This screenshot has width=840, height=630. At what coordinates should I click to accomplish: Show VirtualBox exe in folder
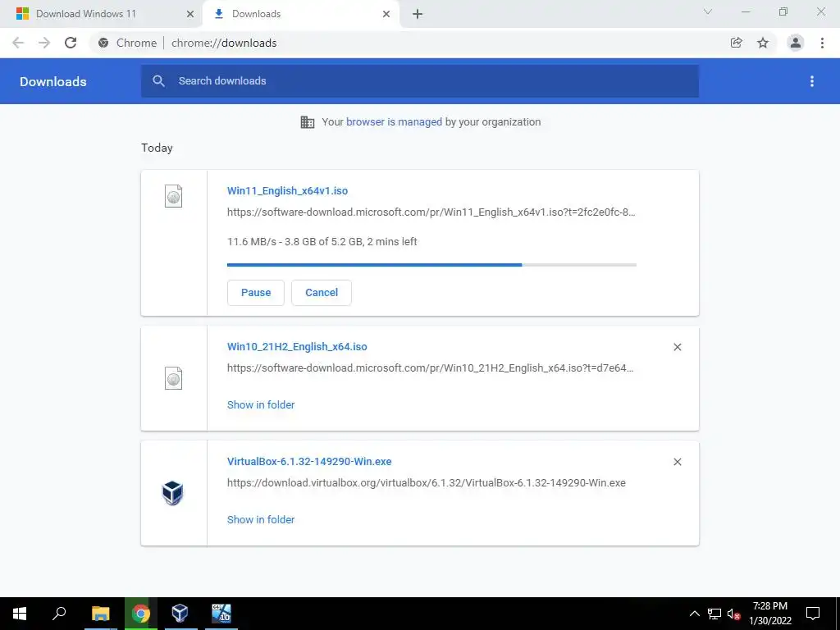click(261, 519)
